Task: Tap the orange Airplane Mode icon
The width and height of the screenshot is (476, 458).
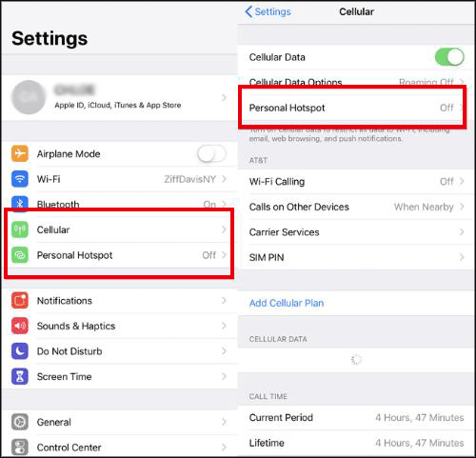Action: click(x=20, y=153)
